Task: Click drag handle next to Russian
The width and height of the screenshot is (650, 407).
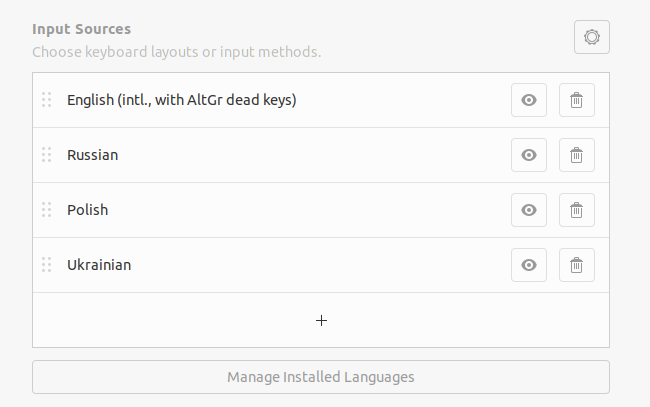Action: tap(46, 155)
